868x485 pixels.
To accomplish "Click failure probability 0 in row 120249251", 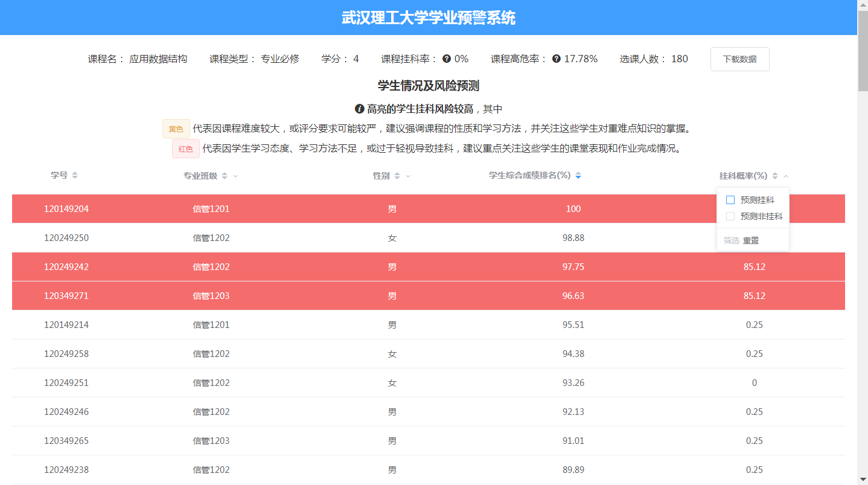I will coord(755,383).
